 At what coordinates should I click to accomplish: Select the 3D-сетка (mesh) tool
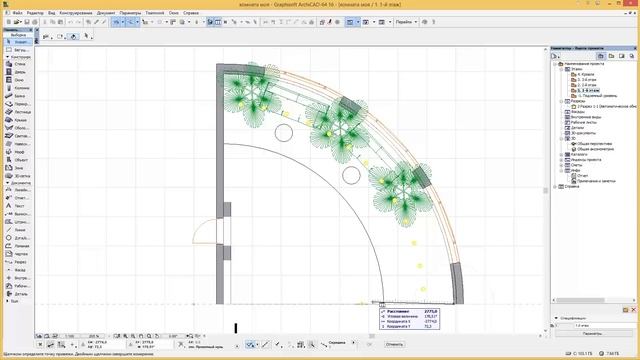tap(17, 176)
